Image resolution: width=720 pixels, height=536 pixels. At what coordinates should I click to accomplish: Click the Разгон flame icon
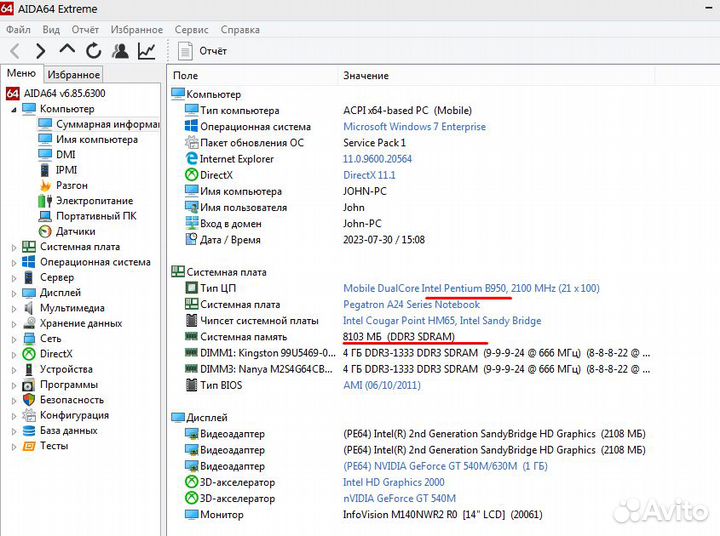45,185
